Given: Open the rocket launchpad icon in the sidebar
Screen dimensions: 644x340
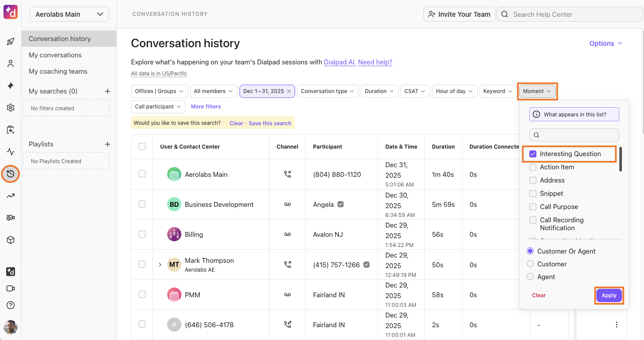Looking at the screenshot, I should pyautogui.click(x=10, y=41).
